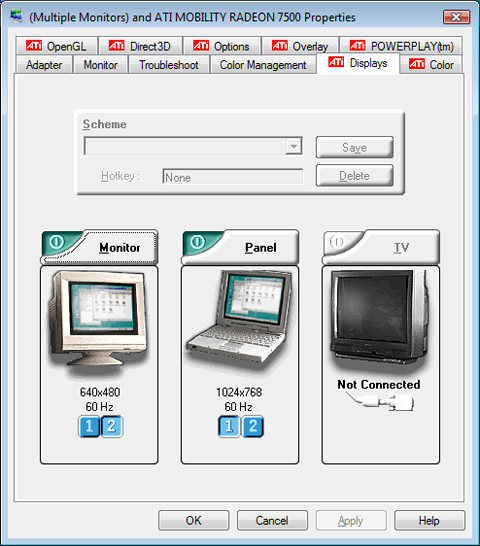
Task: Click the 60 Hz text under Panel
Action: (239, 407)
